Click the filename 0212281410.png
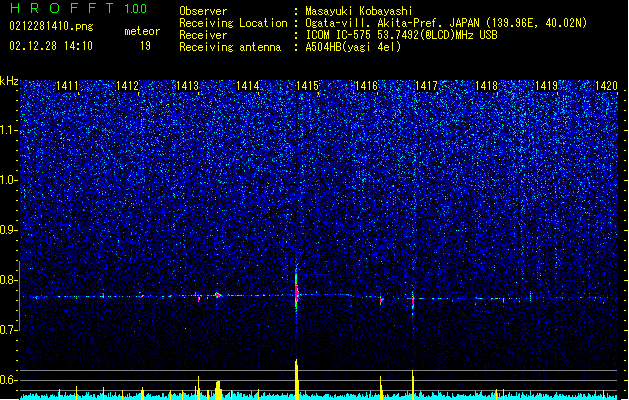Viewport: 629px width, 400px height. 51,27
